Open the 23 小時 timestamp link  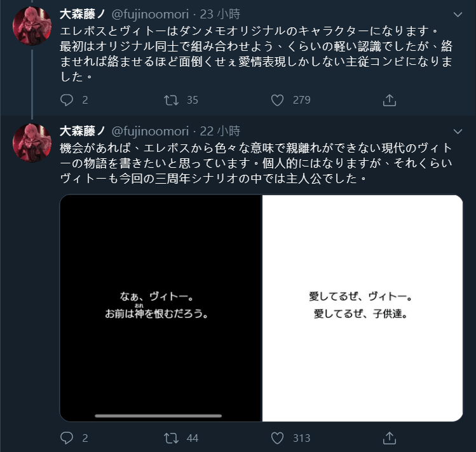point(220,14)
